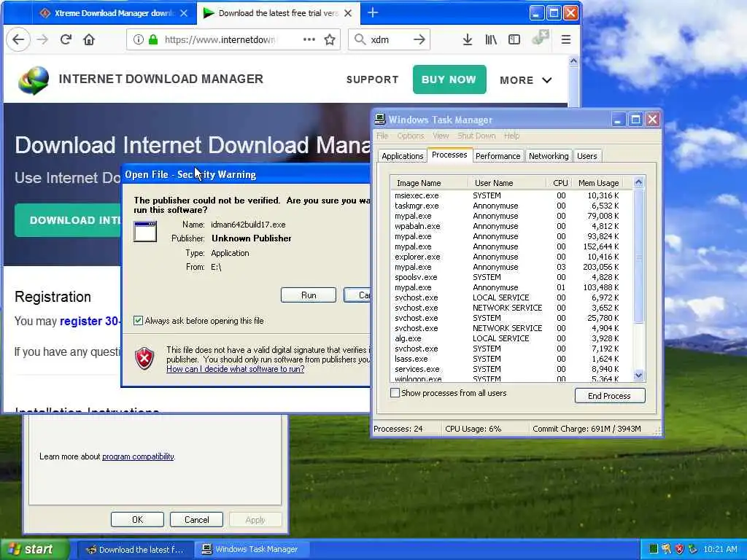This screenshot has height=560, width=747.
Task: Click web page scrollbar up arrow
Action: click(x=573, y=61)
